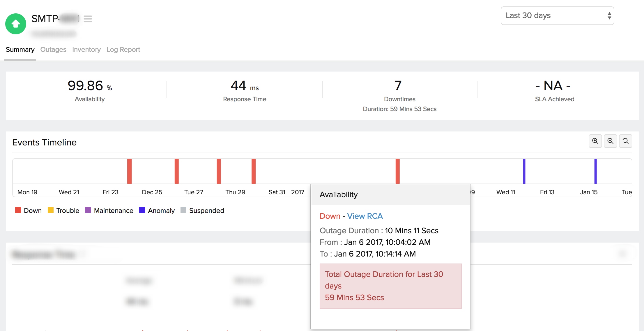This screenshot has width=644, height=331.
Task: Select the Summary tab
Action: (x=20, y=50)
